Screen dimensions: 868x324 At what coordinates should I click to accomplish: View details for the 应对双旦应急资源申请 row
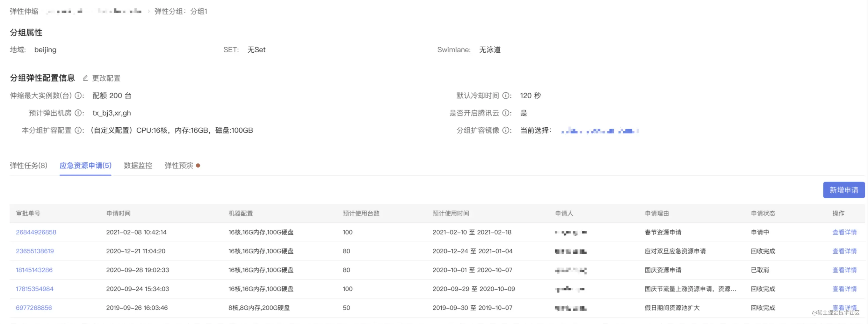[x=844, y=251]
